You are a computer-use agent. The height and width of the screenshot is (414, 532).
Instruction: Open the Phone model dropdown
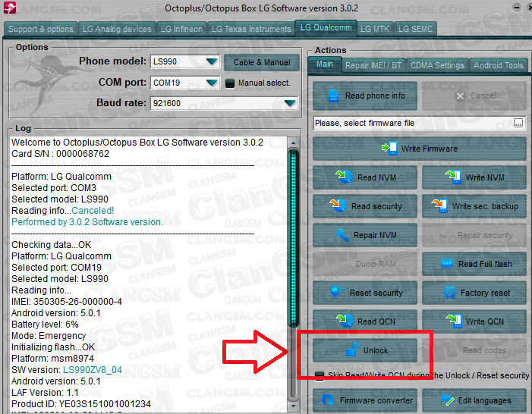(x=212, y=61)
